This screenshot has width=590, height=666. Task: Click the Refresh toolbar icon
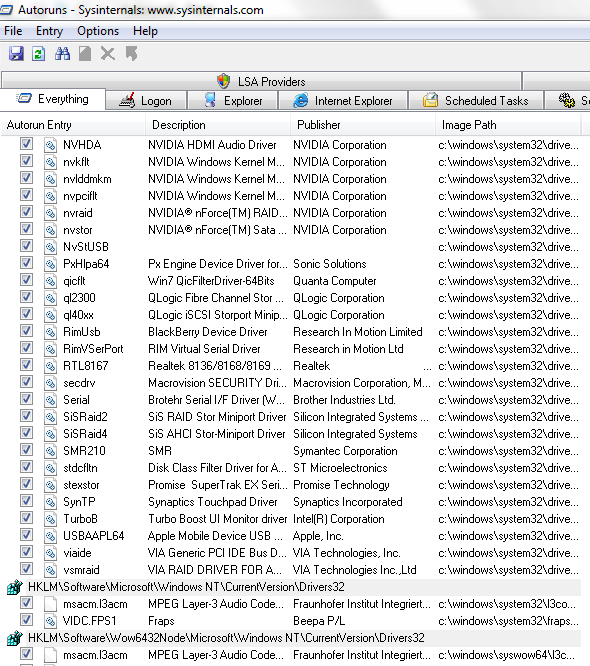[39, 54]
